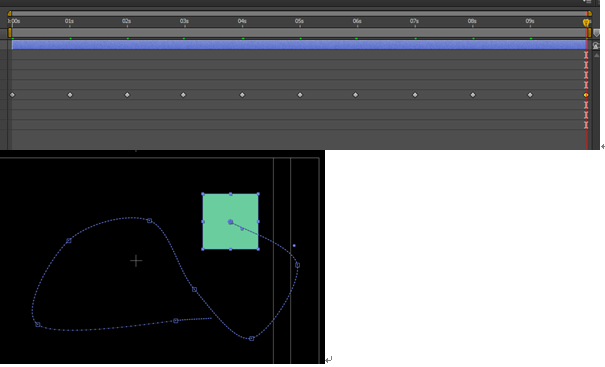Click the detached bezier handle dot right of square
Screen dimensions: 605x367
pyautogui.click(x=294, y=245)
